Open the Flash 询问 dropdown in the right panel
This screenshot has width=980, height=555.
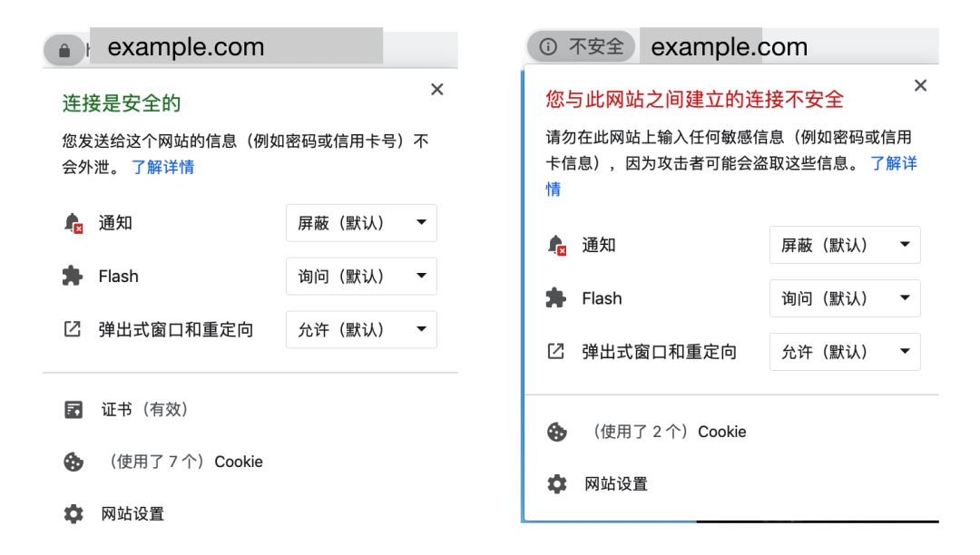pyautogui.click(x=845, y=298)
